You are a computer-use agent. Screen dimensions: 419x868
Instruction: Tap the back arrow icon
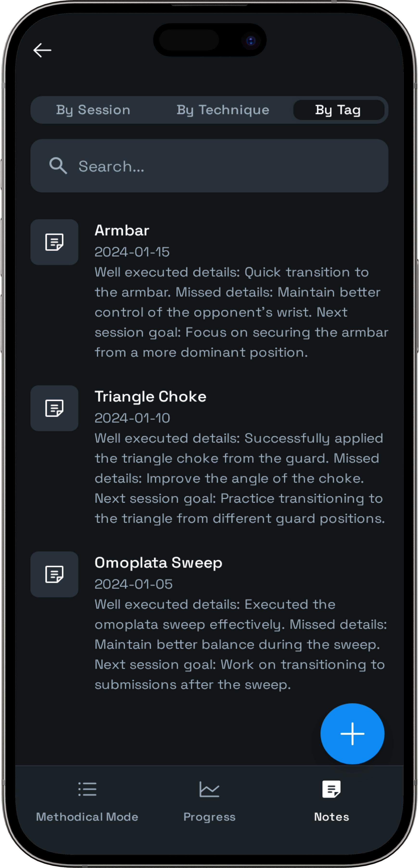42,50
